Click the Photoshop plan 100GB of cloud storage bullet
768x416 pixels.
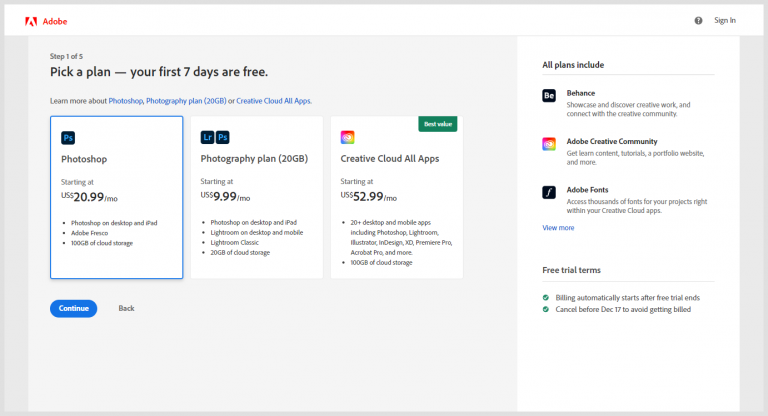[102, 243]
